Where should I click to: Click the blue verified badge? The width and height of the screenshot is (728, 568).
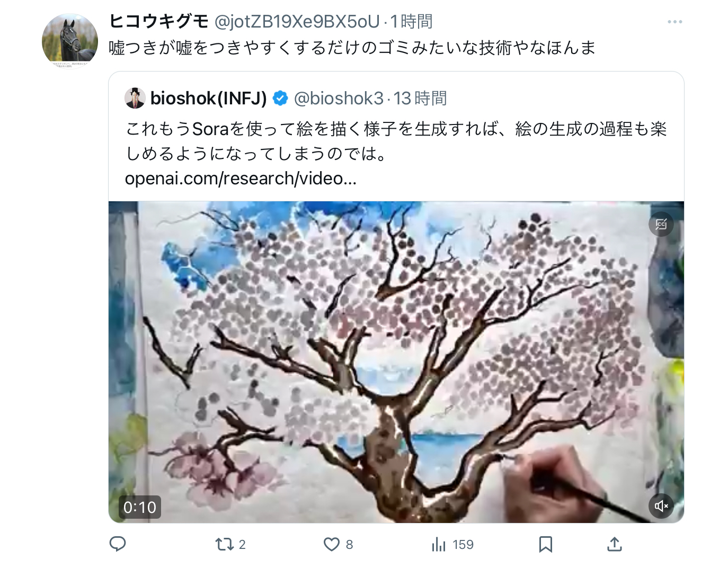pos(280,98)
